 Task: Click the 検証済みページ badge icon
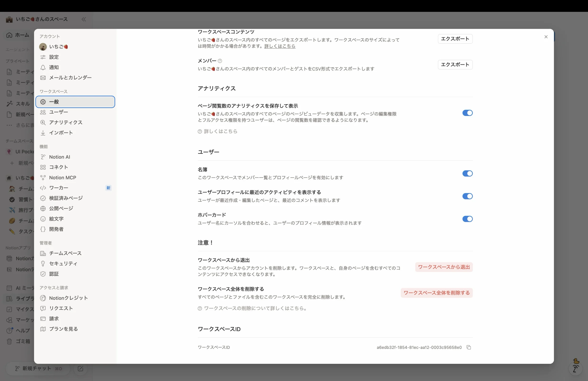(x=43, y=198)
